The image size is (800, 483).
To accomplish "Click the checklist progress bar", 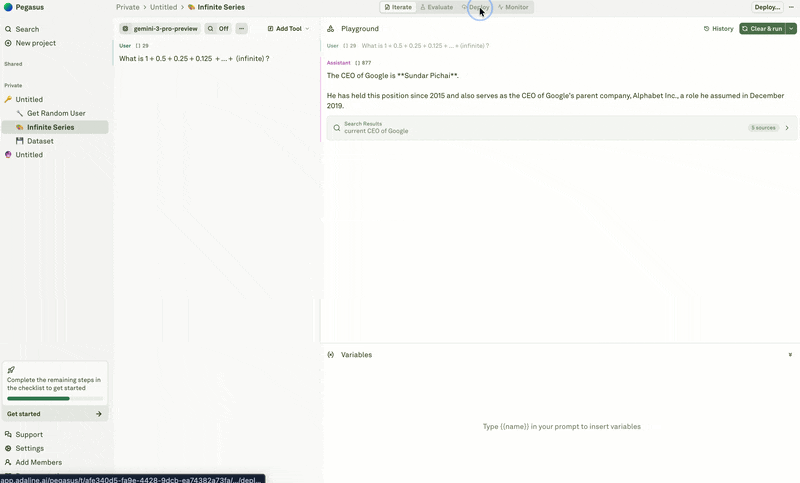I will (x=55, y=398).
